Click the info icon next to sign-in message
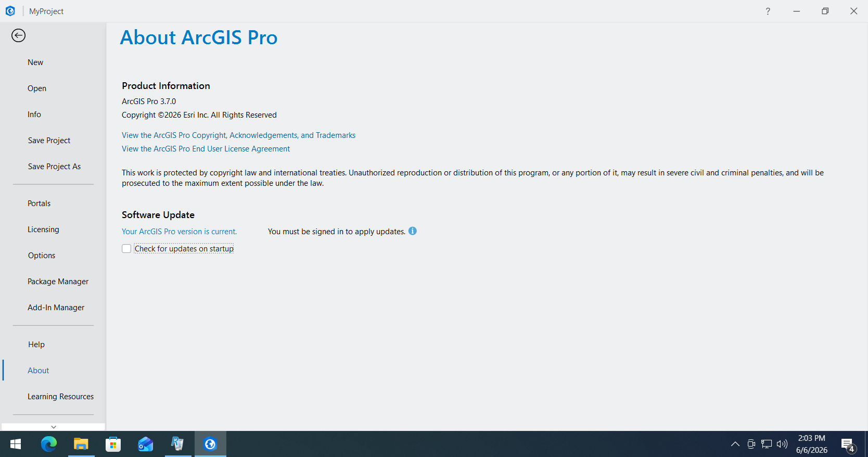This screenshot has width=868, height=457. [x=413, y=231]
